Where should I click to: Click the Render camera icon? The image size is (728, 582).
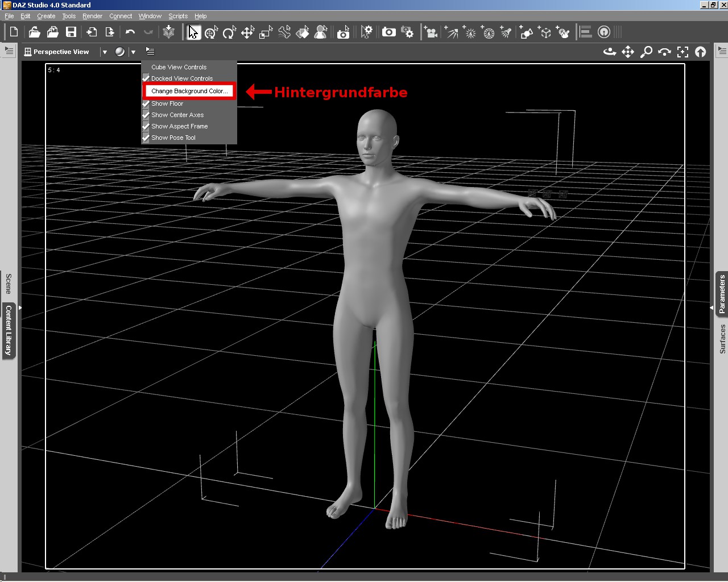389,32
